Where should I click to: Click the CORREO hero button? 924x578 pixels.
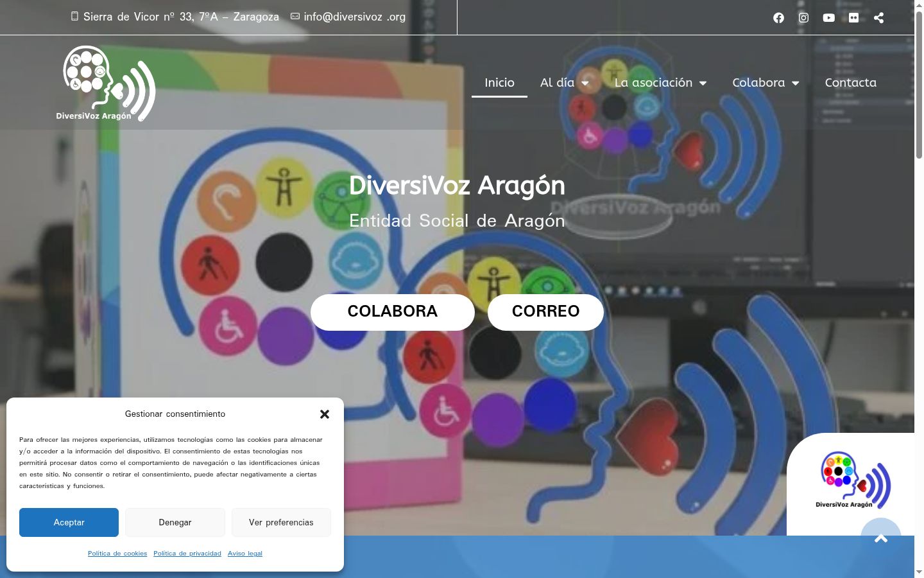545,312
